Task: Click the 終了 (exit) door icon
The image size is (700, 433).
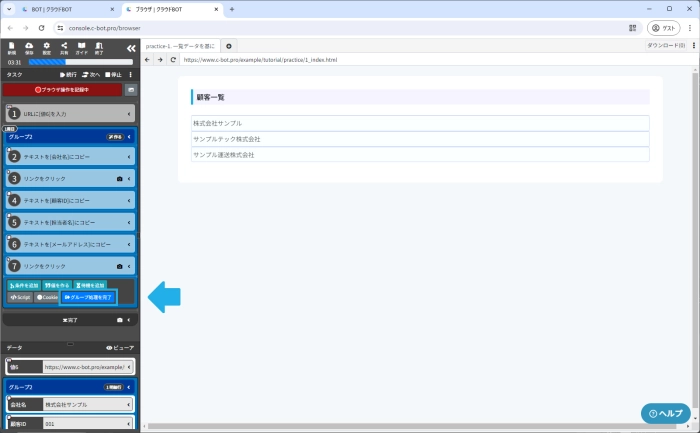Action: pos(99,47)
